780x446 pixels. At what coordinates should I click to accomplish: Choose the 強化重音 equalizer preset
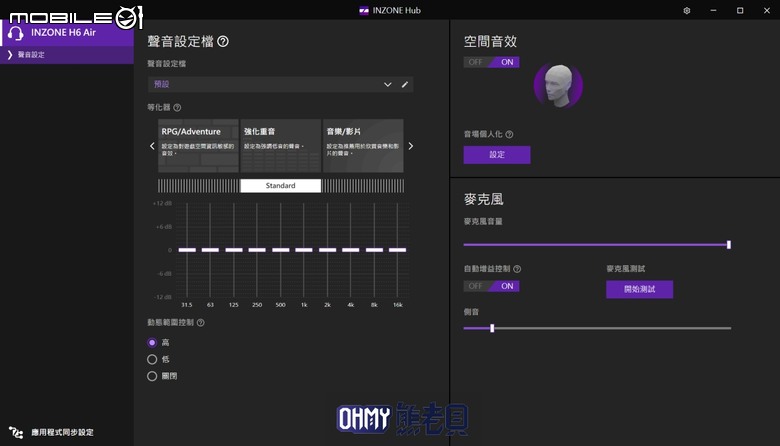(281, 146)
